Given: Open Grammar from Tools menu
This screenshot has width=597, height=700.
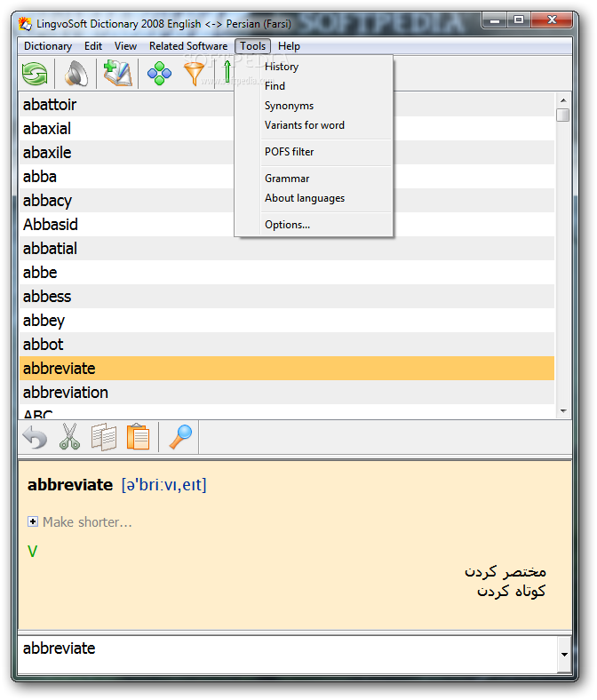Looking at the screenshot, I should 314,179.
